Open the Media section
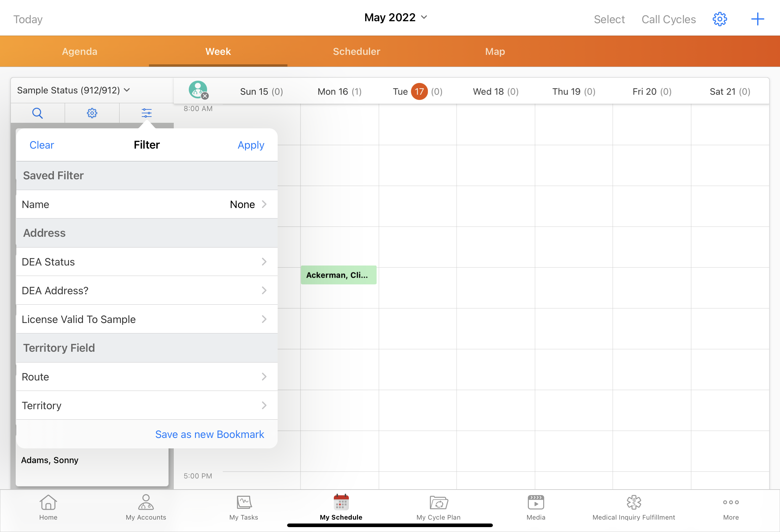Image resolution: width=780 pixels, height=532 pixels. [536, 507]
